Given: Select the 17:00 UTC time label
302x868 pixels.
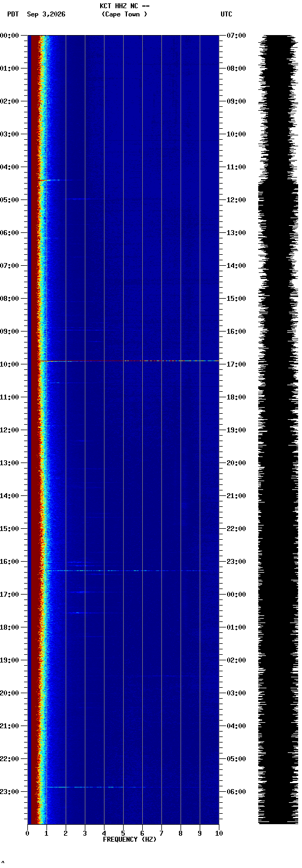Looking at the screenshot, I should pos(236,364).
